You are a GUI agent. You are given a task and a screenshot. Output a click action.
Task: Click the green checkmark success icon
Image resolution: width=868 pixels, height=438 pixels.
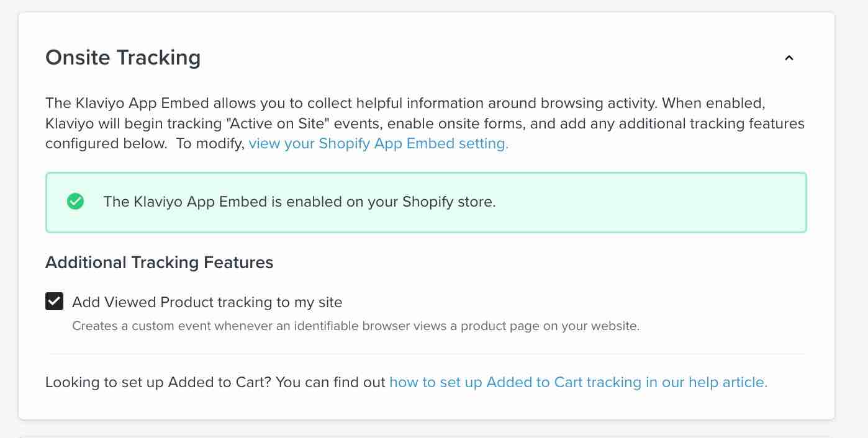(75, 202)
